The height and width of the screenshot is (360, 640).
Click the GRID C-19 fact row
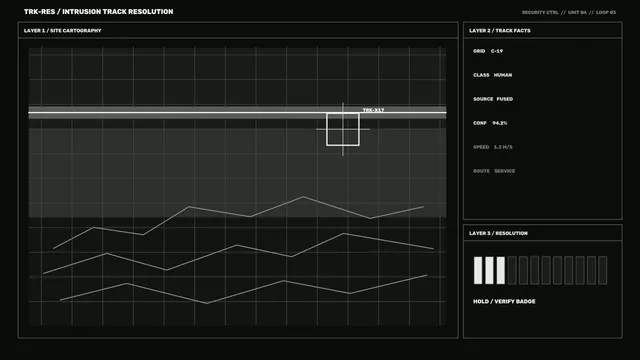[488, 51]
